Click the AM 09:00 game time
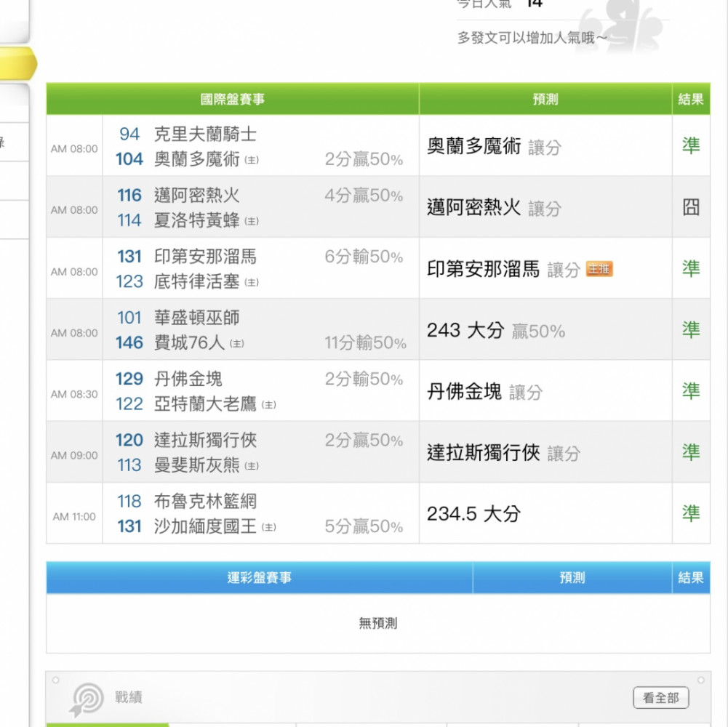The image size is (728, 727). tap(74, 455)
